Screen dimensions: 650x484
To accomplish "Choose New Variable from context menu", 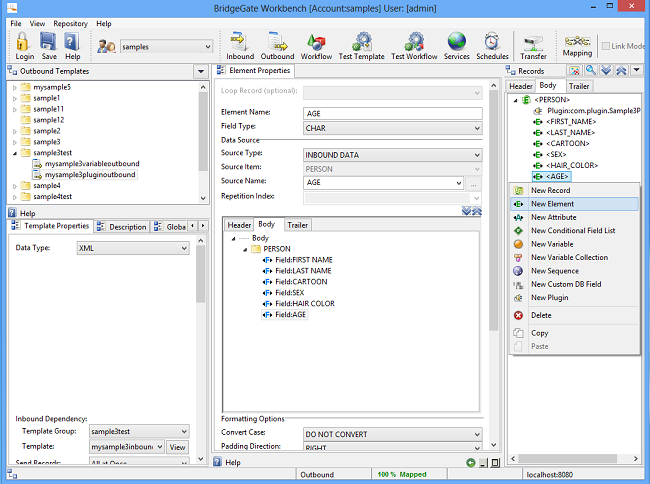I will click(575, 244).
